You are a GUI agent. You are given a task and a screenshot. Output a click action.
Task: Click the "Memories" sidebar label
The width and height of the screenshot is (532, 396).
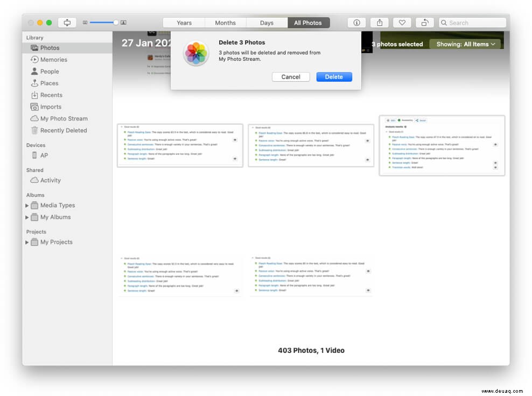pyautogui.click(x=54, y=60)
